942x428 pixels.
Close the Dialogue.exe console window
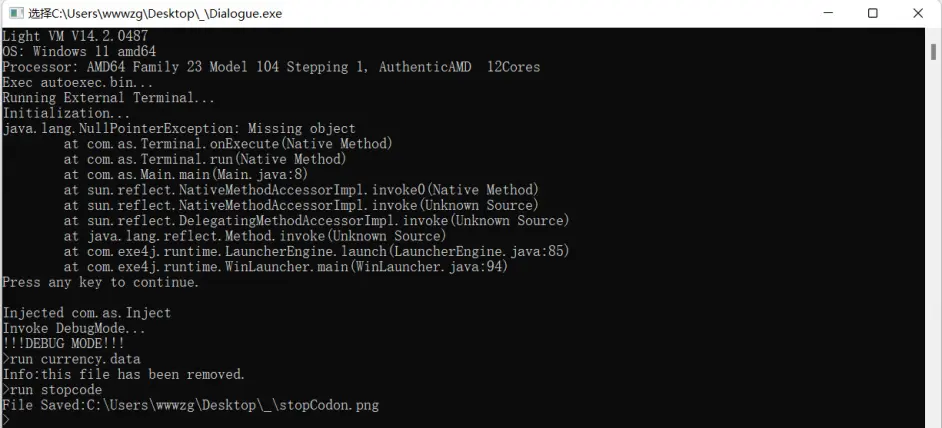tap(918, 14)
